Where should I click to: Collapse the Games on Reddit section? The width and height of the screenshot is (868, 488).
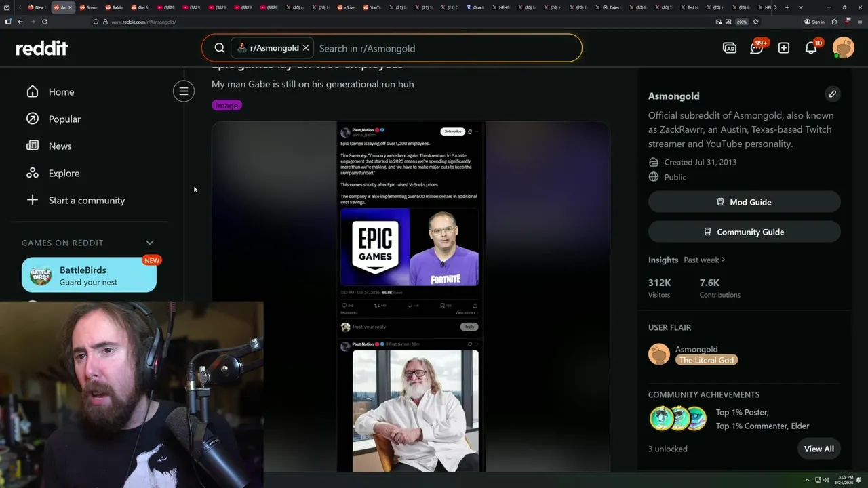[x=150, y=243]
